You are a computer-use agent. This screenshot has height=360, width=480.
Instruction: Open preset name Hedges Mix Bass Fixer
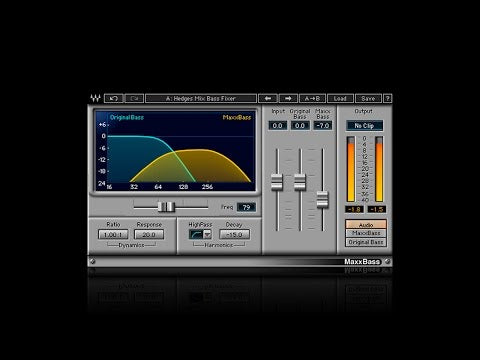(201, 98)
